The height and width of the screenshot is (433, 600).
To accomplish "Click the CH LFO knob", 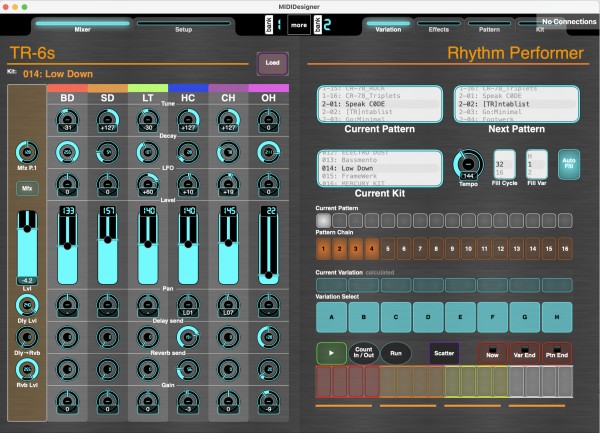I will click(x=228, y=184).
